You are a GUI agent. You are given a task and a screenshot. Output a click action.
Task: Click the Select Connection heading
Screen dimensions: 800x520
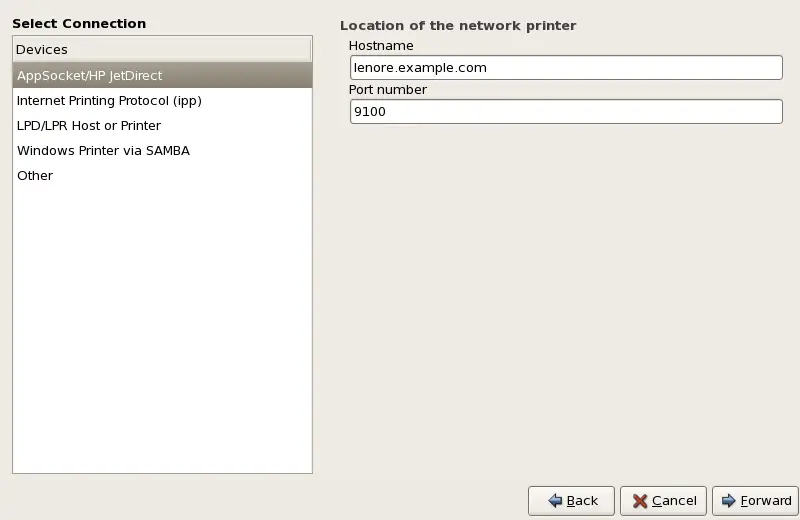coord(79,23)
